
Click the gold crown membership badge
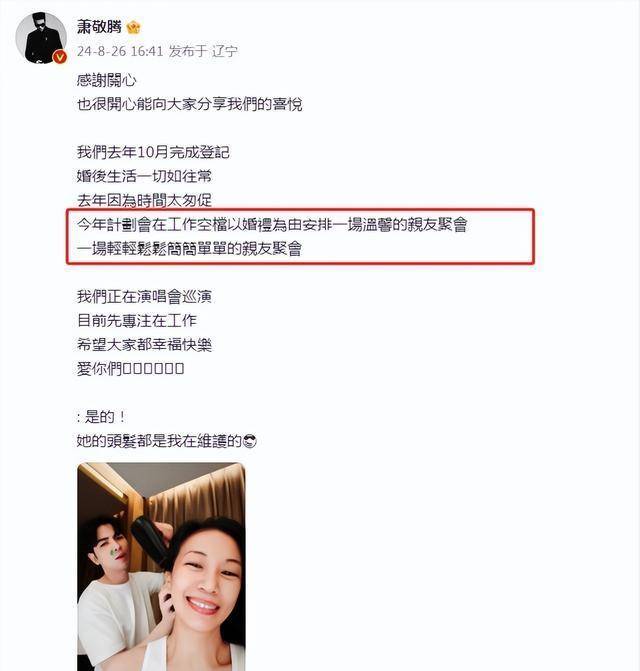pyautogui.click(x=133, y=28)
